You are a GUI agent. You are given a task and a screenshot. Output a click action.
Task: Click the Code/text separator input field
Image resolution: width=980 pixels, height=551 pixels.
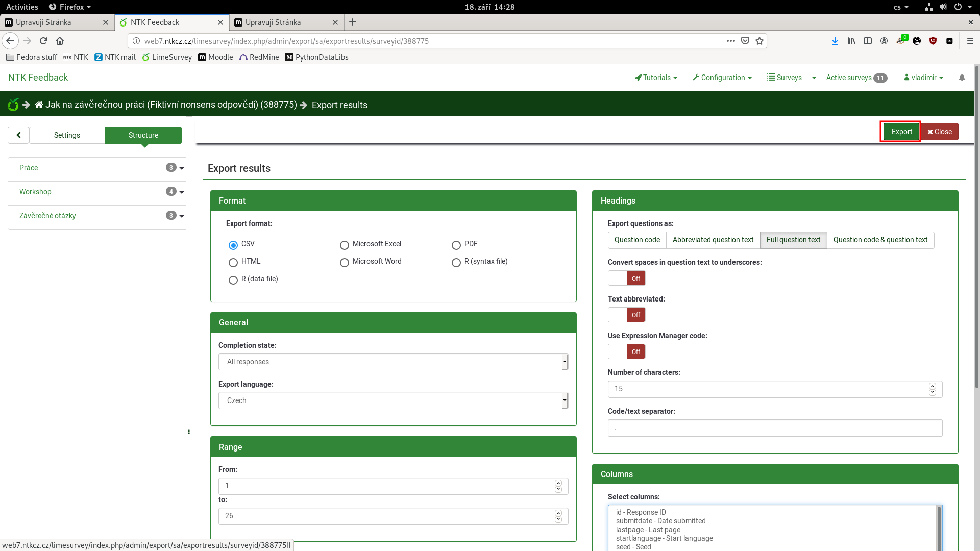(774, 428)
